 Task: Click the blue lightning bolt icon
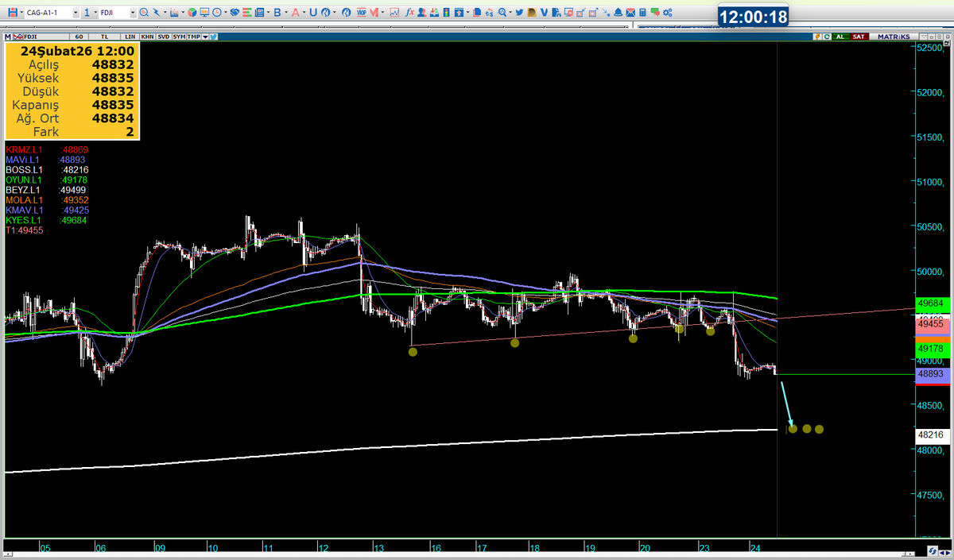(157, 13)
